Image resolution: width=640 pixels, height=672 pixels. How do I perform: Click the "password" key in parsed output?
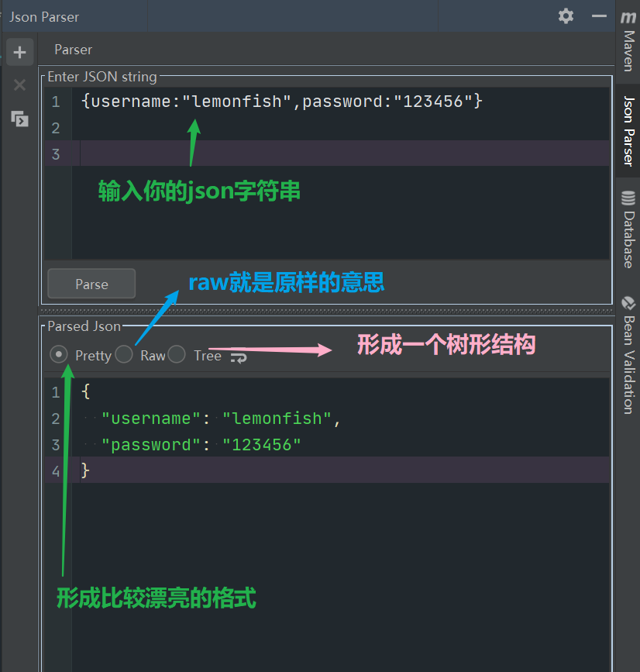(151, 445)
